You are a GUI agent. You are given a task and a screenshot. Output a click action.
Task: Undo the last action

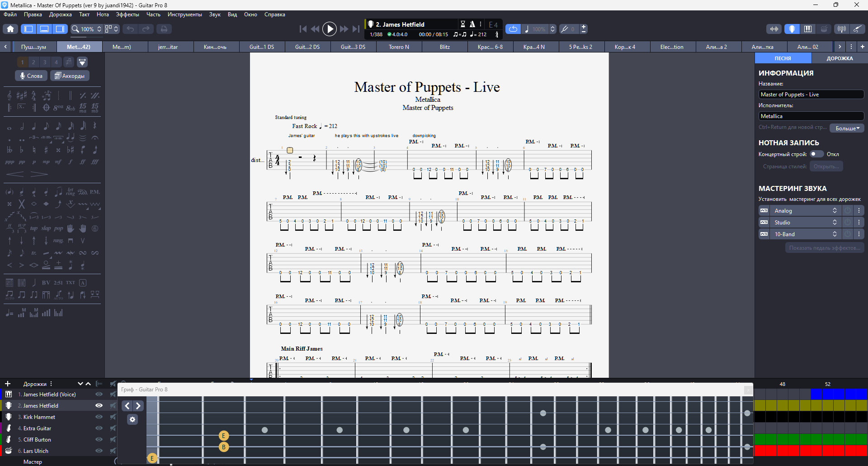pyautogui.click(x=130, y=29)
